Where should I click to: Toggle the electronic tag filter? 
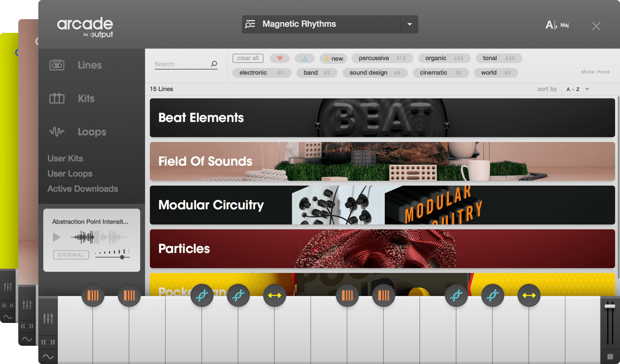click(262, 73)
